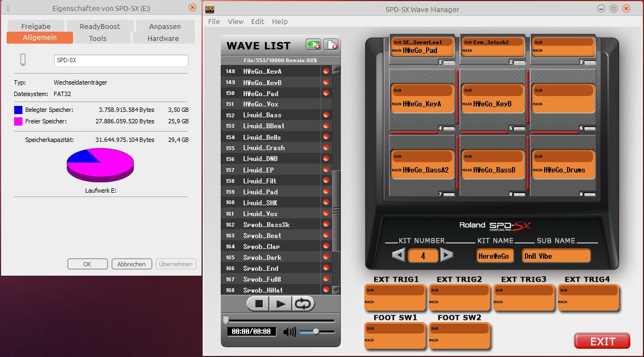This screenshot has width=644, height=357.
Task: Open the Edit menu
Action: 257,21
